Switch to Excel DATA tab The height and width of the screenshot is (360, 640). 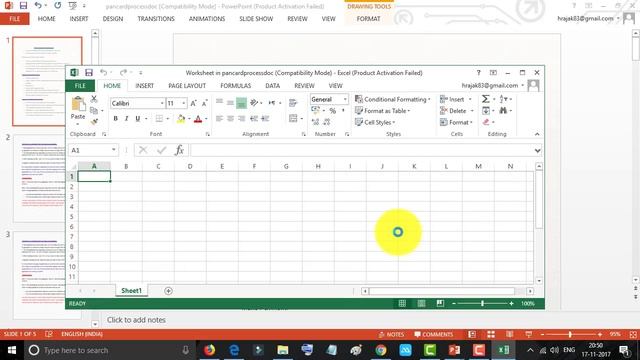[x=273, y=86]
